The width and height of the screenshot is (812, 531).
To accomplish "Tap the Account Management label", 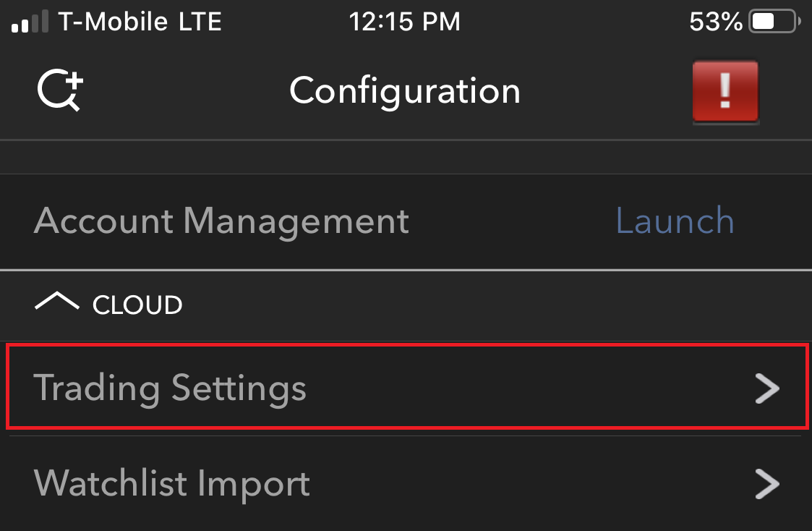I will click(x=222, y=221).
